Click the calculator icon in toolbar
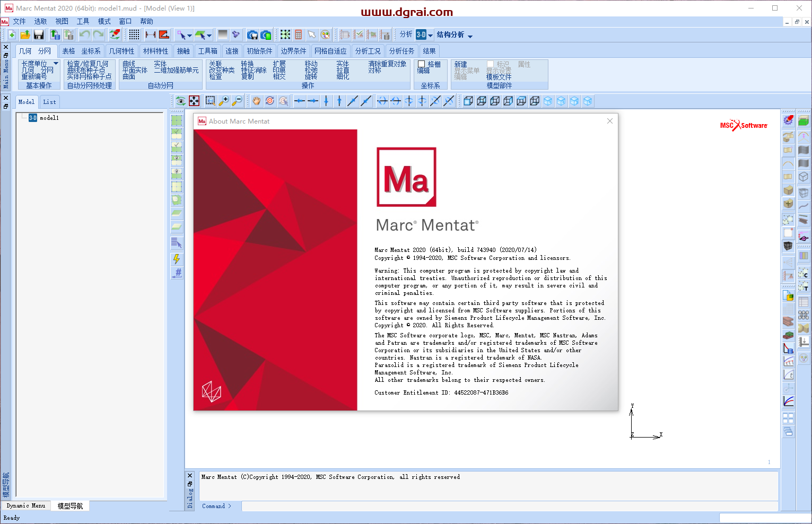The width and height of the screenshot is (812, 524). (299, 34)
